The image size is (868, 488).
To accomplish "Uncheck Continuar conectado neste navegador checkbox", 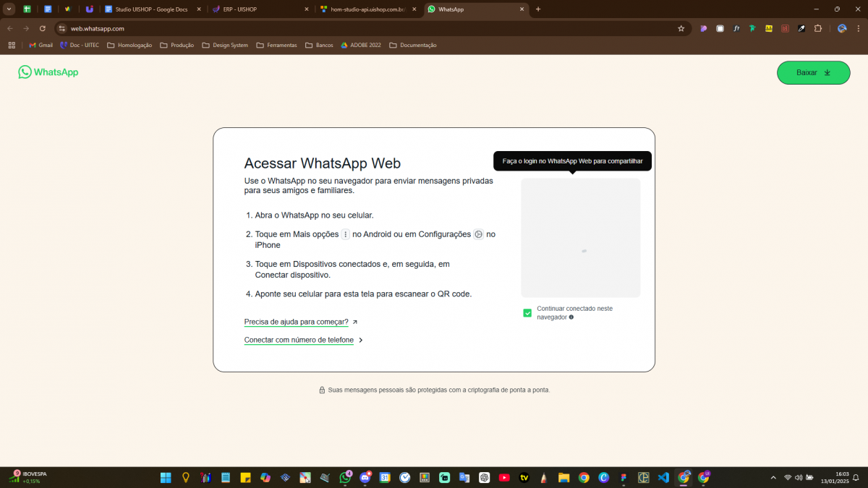I will tap(527, 313).
